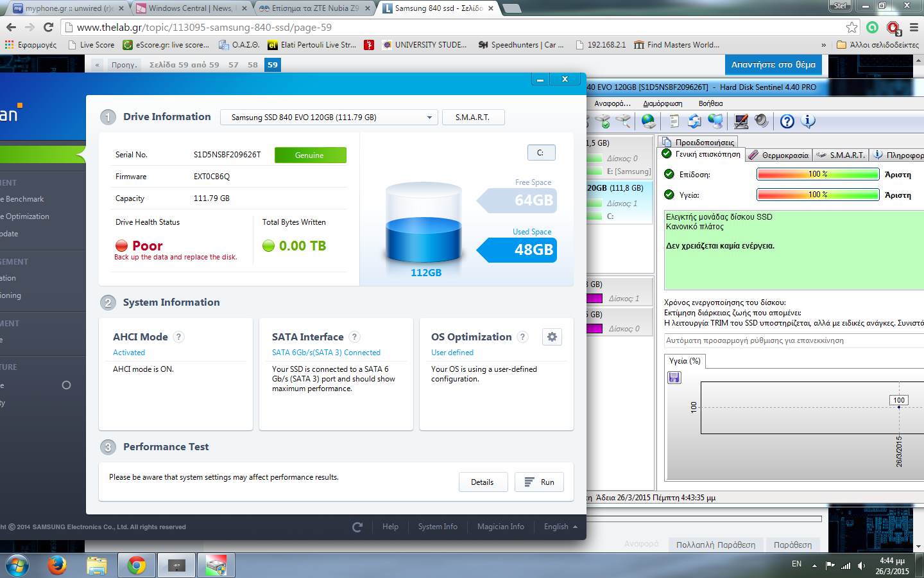Screen dimensions: 924x578
Task: Click the speaker sound icon in Hard Disk Sentinel
Action: [x=761, y=121]
